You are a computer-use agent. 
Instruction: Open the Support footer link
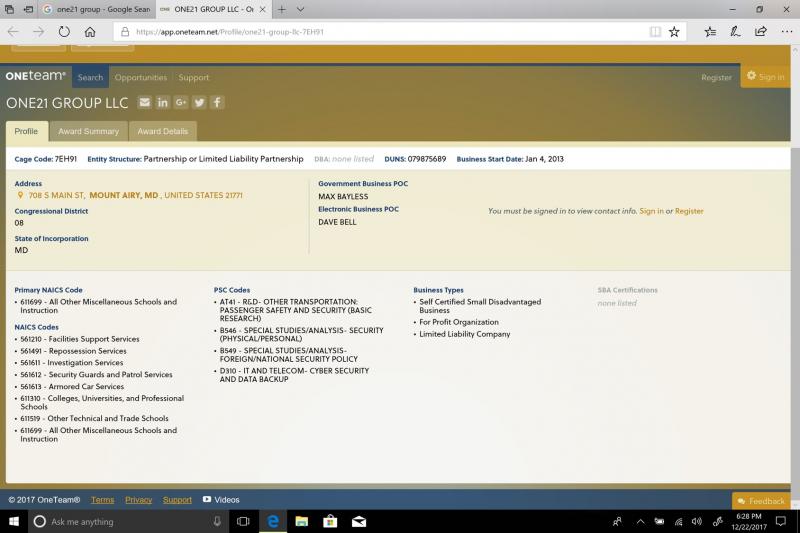pyautogui.click(x=178, y=500)
